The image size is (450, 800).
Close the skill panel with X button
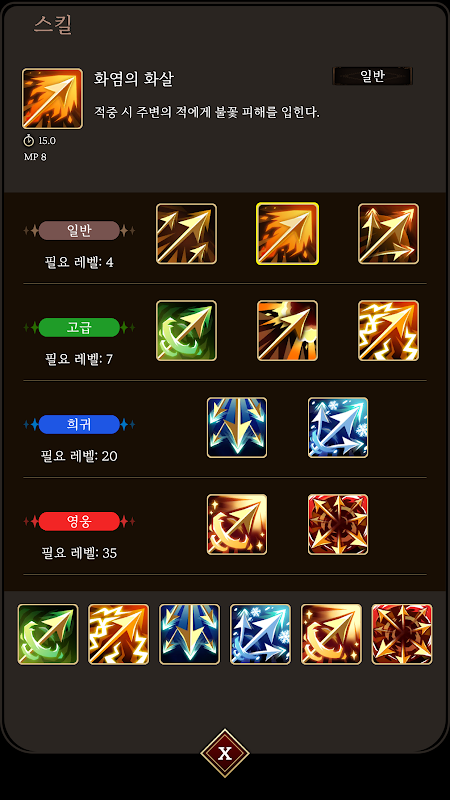(225, 753)
